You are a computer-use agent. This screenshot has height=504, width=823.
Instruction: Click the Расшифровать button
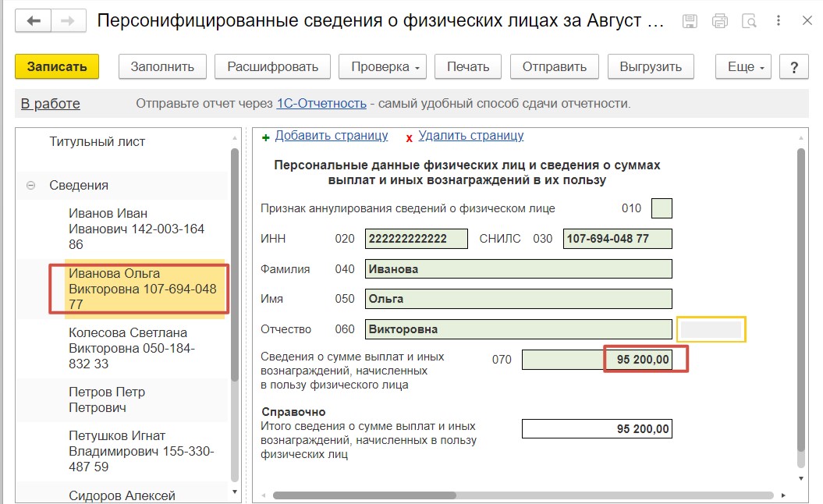pos(272,66)
